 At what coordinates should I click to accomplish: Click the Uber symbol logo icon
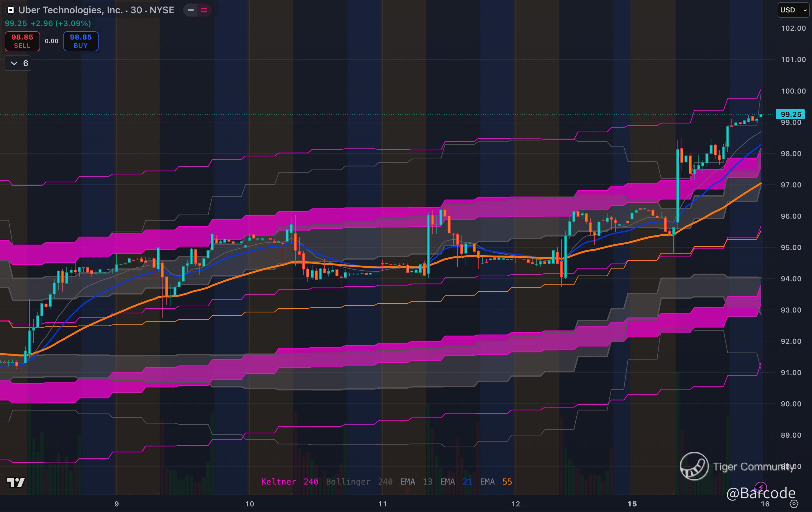pos(10,10)
